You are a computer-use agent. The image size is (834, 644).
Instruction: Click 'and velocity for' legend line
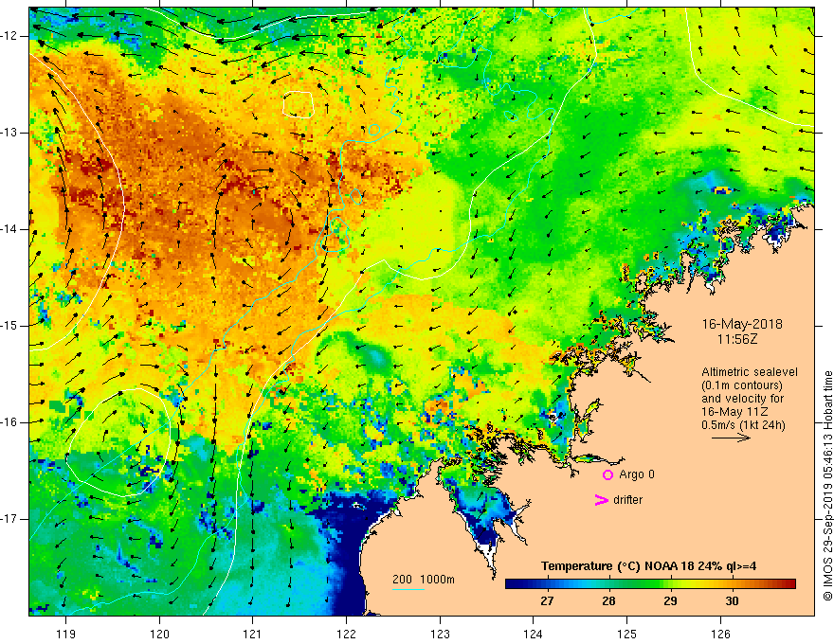pos(742,399)
